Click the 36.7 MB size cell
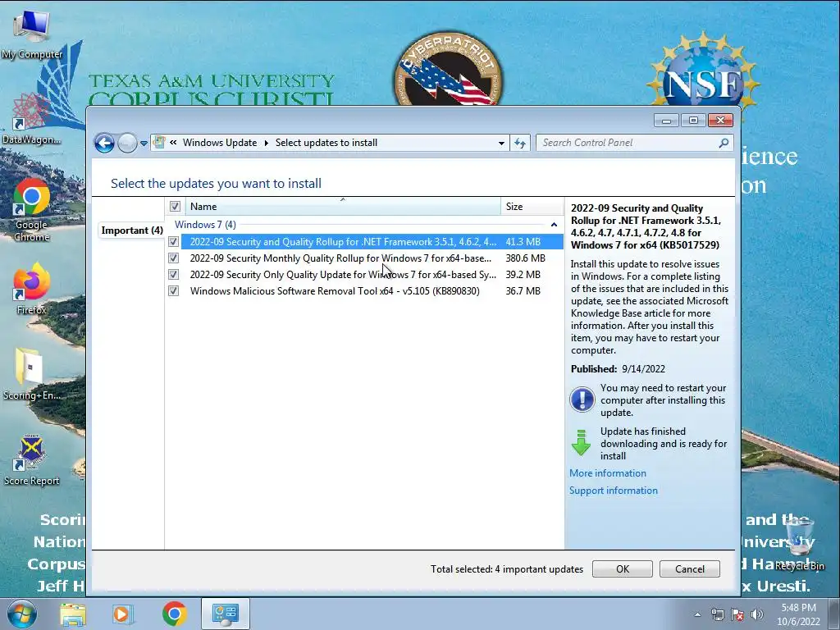The height and width of the screenshot is (630, 840). [523, 291]
